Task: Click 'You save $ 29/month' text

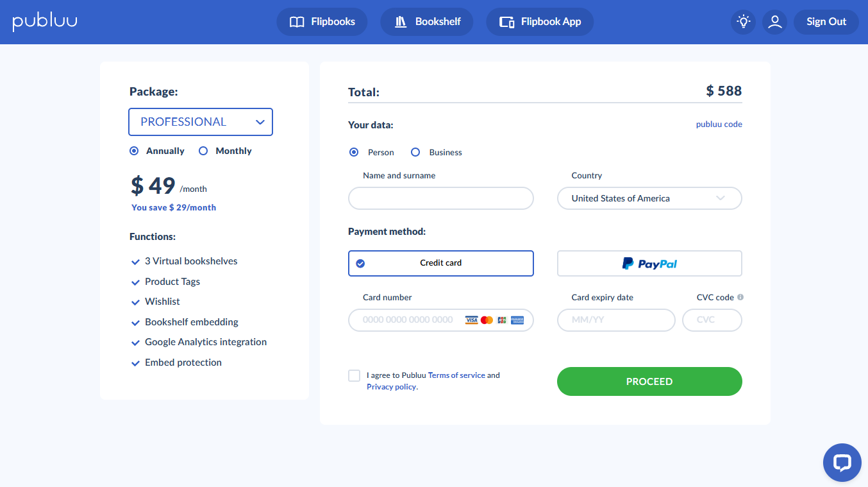Action: [174, 207]
